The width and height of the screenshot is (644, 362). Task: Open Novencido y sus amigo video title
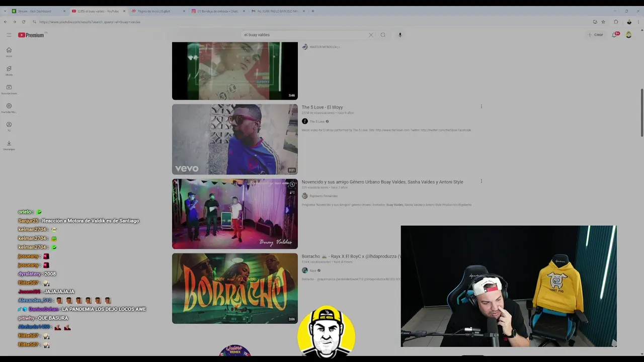[382, 182]
